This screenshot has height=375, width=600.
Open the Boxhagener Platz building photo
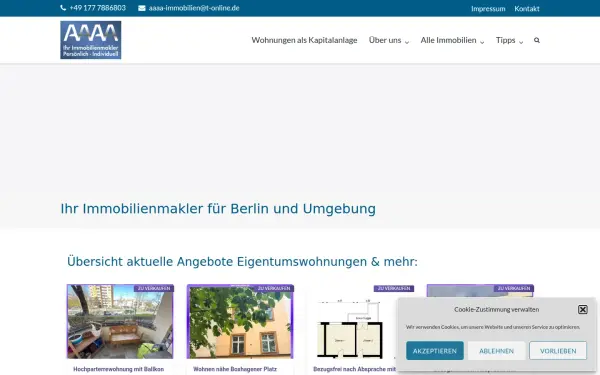click(240, 321)
